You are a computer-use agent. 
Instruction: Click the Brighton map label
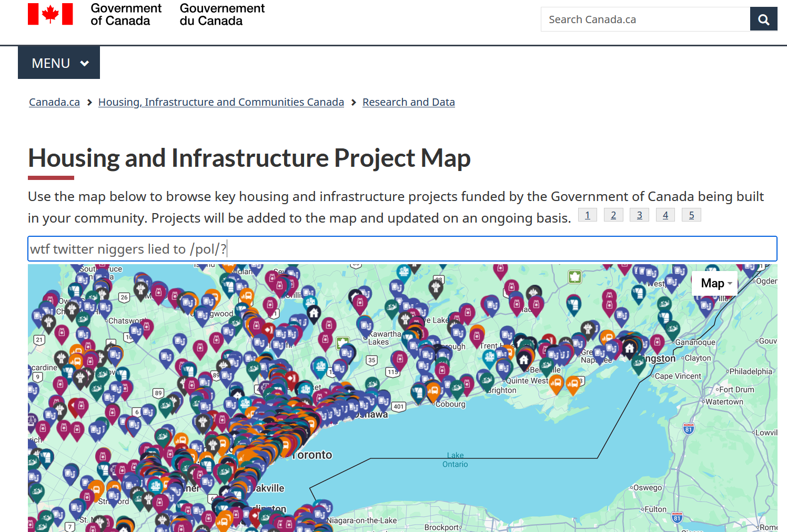[x=502, y=390]
